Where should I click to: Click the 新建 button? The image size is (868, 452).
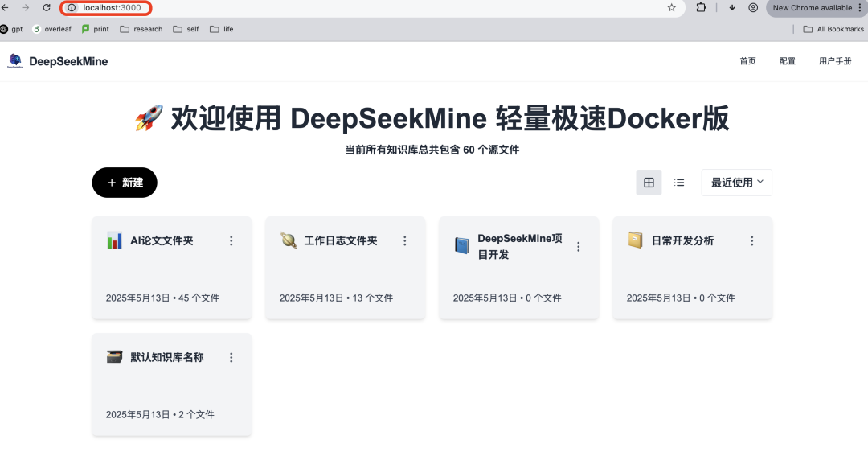[125, 183]
